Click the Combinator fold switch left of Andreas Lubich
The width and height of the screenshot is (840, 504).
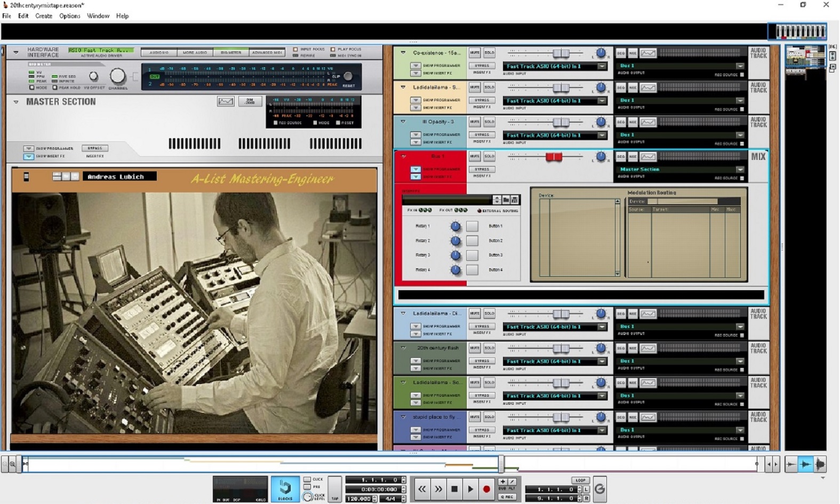(x=26, y=177)
